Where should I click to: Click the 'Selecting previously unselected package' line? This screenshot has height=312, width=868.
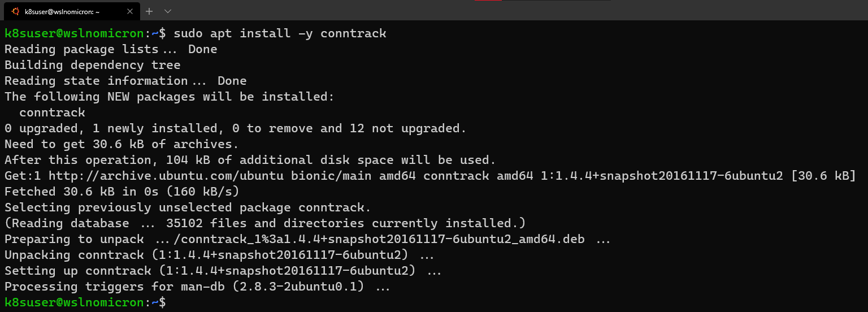188,207
